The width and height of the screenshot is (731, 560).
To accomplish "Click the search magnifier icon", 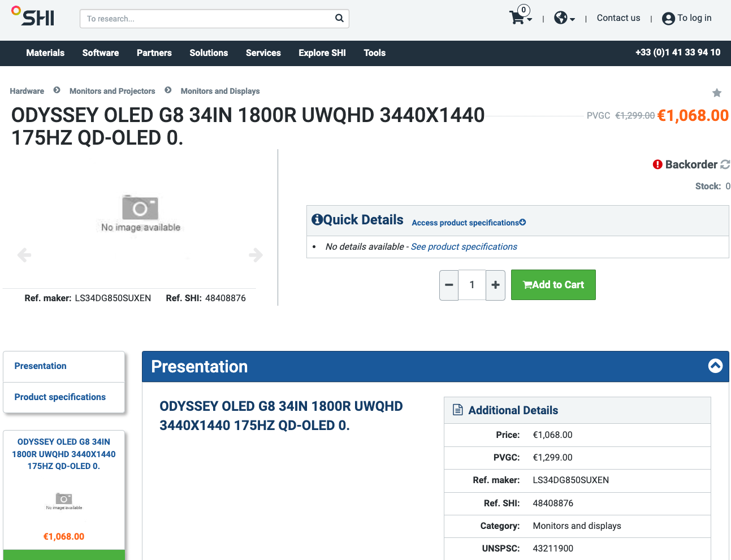I will [339, 18].
